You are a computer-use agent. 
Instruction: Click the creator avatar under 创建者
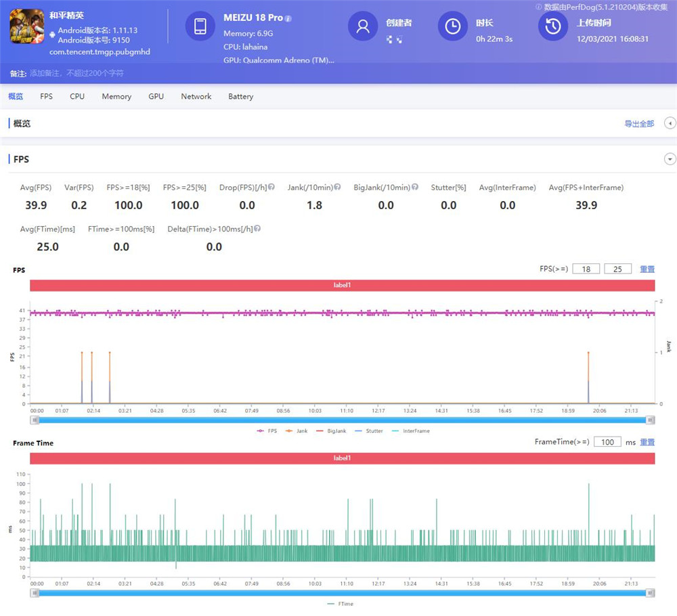click(x=395, y=39)
